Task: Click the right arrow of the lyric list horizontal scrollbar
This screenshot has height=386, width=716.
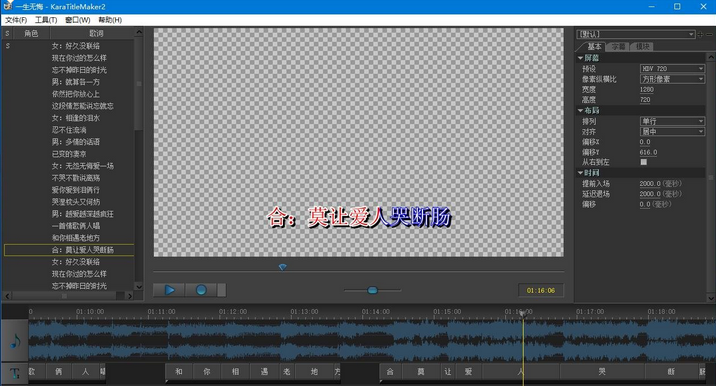Action: [130, 296]
